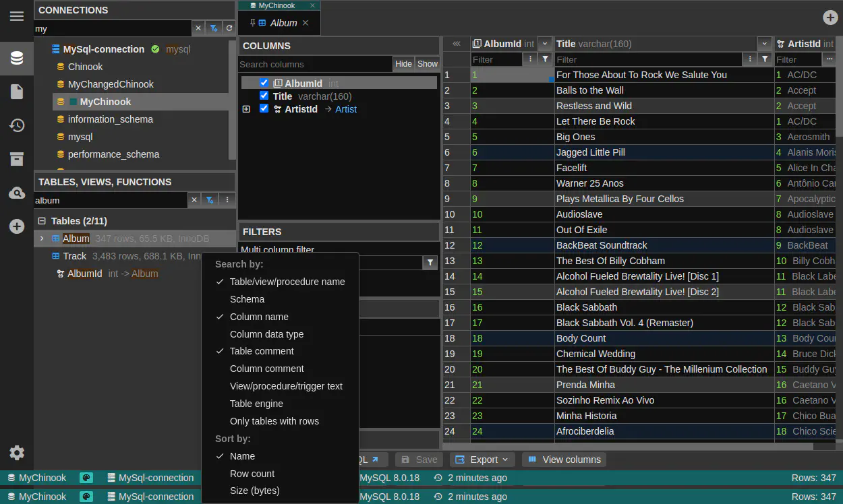
Task: Uncheck the Title column checkbox
Action: coord(264,96)
